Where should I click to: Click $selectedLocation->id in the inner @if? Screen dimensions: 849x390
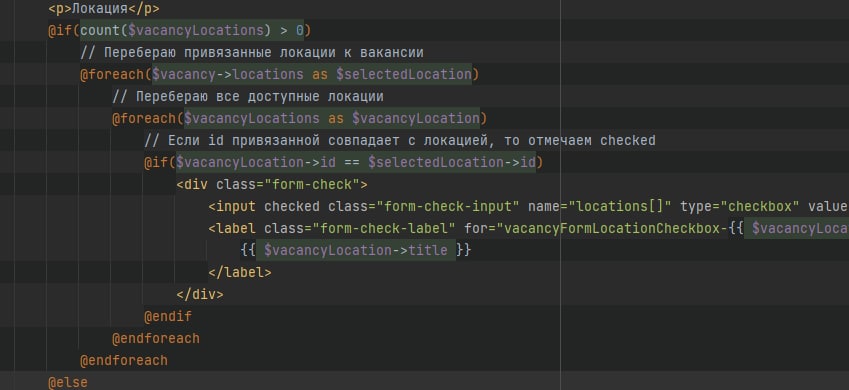452,162
